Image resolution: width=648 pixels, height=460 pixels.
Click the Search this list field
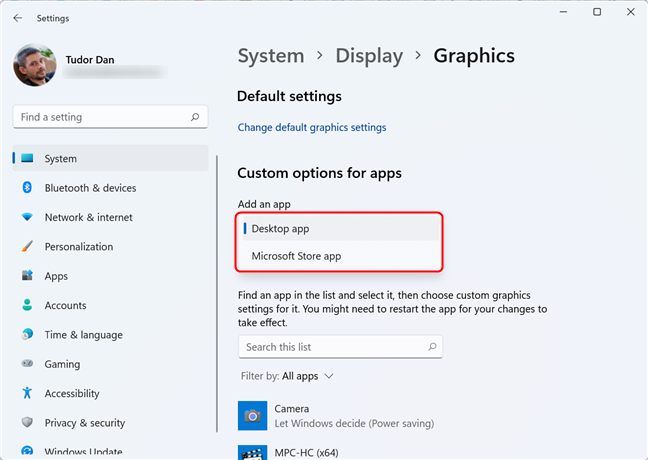[x=341, y=347]
